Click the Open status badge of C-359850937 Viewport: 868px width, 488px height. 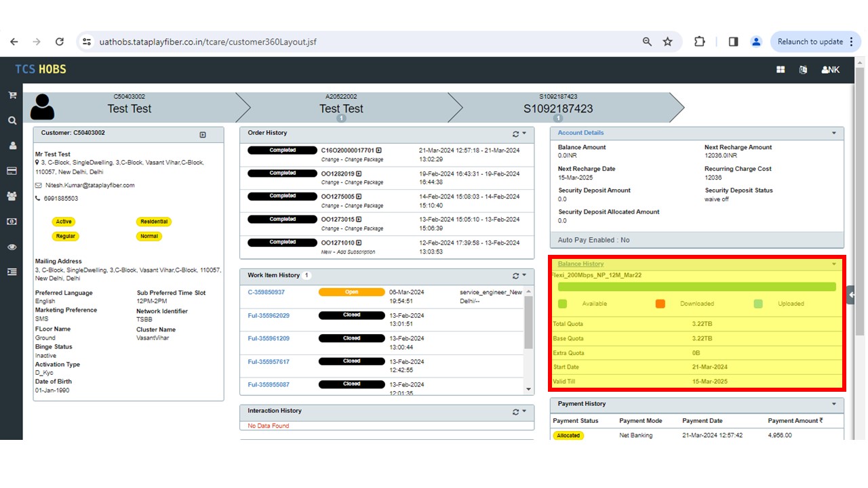[x=352, y=292]
